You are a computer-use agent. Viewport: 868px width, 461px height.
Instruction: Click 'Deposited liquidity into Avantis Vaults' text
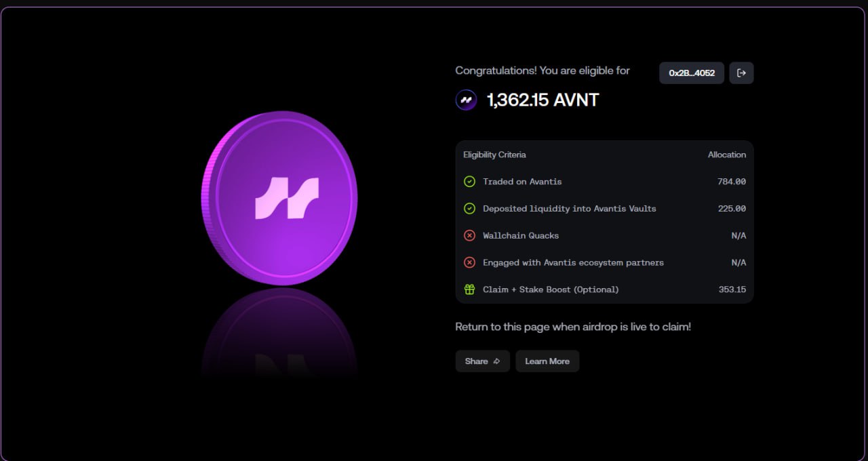tap(570, 209)
